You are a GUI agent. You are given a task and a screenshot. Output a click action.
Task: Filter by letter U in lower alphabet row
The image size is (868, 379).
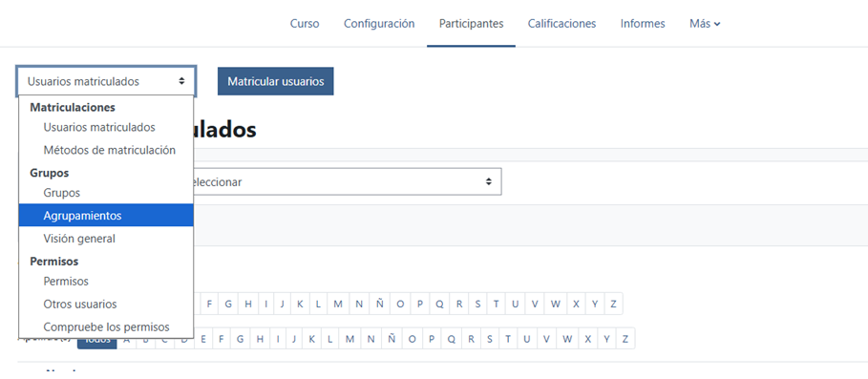[x=527, y=339]
